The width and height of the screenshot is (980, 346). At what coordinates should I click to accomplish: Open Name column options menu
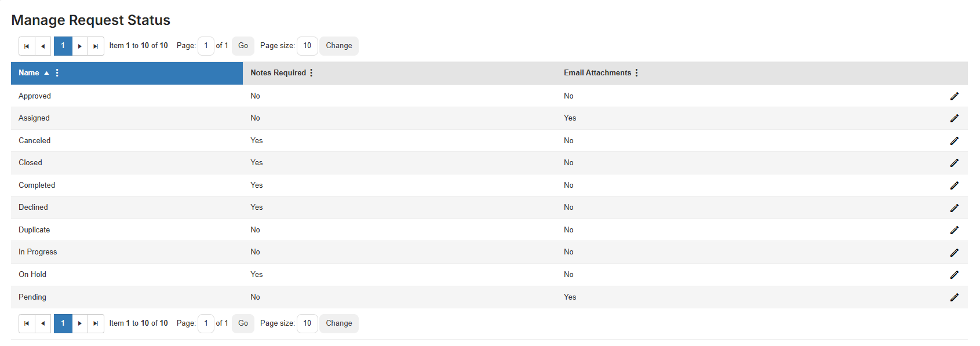click(57, 73)
